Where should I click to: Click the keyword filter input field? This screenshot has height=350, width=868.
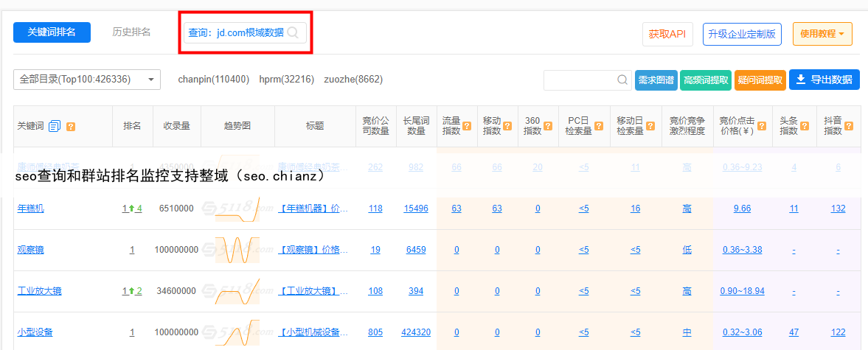pyautogui.click(x=579, y=80)
